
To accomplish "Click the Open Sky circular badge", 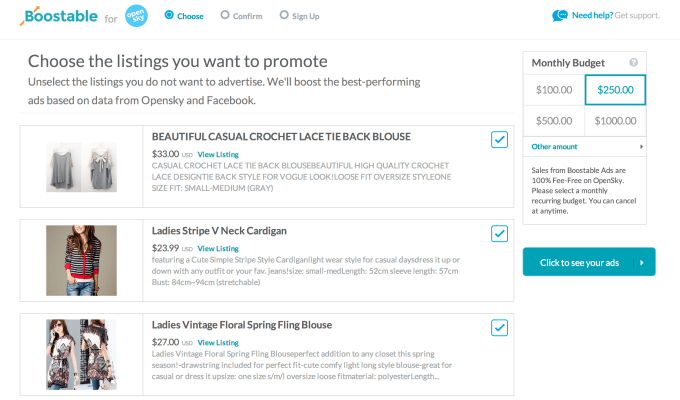I will coord(136,17).
